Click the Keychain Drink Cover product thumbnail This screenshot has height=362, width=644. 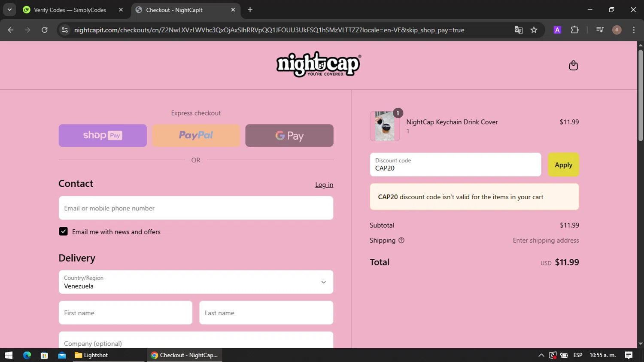tap(385, 126)
